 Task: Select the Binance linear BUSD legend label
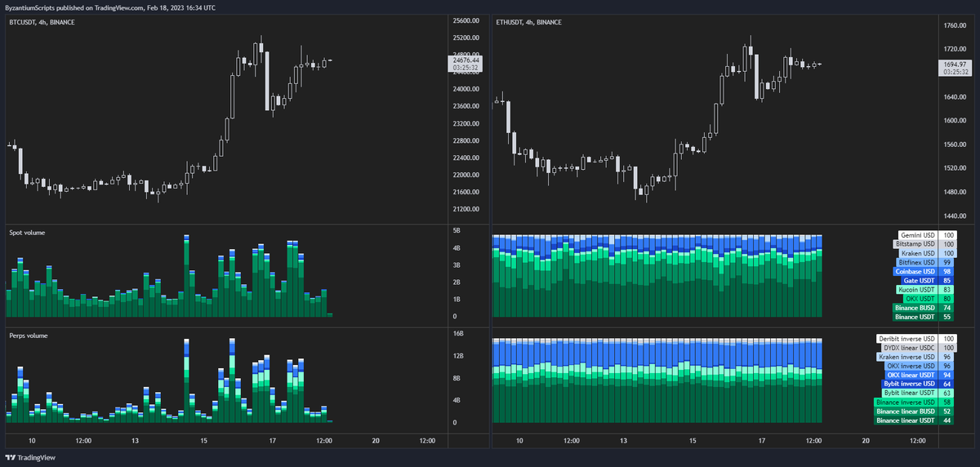click(906, 411)
